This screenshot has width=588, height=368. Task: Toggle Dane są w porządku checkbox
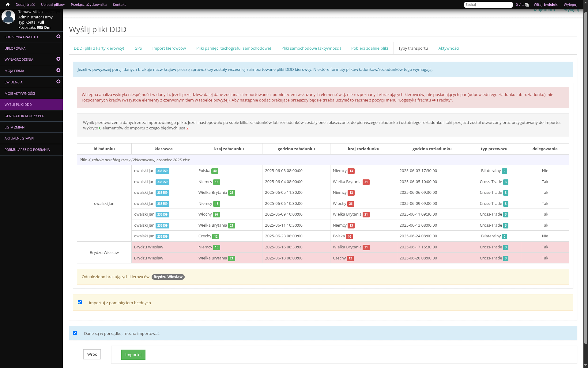(75, 333)
